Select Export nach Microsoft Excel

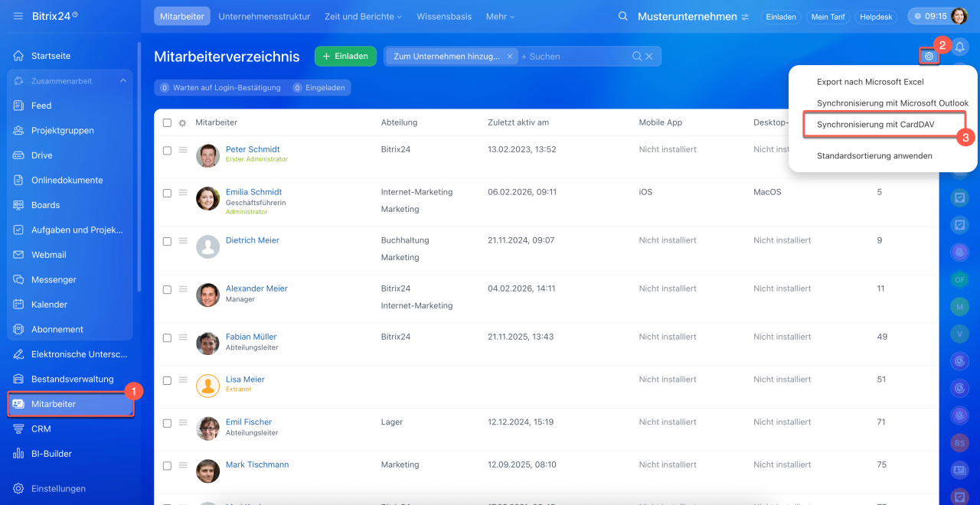tap(870, 82)
